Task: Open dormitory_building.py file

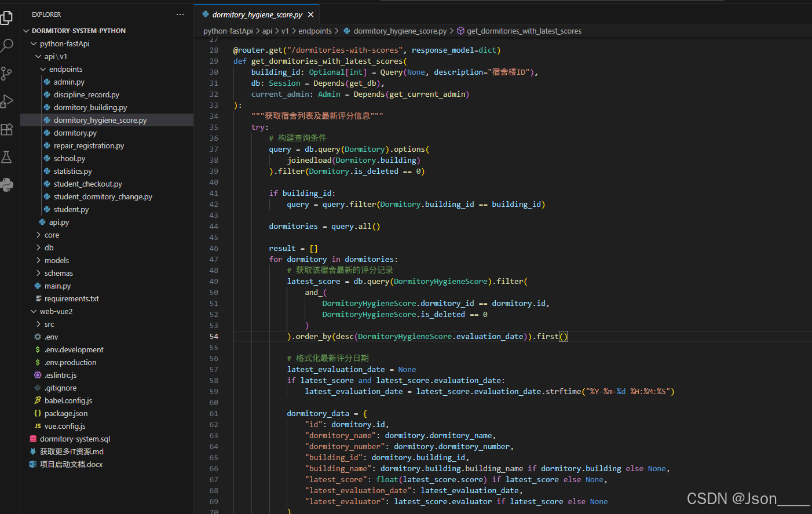Action: (x=107, y=107)
